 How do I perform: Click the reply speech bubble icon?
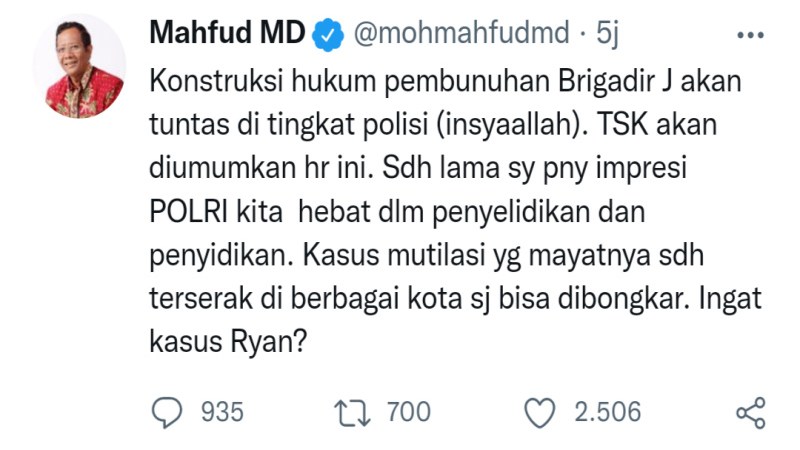coord(168,411)
